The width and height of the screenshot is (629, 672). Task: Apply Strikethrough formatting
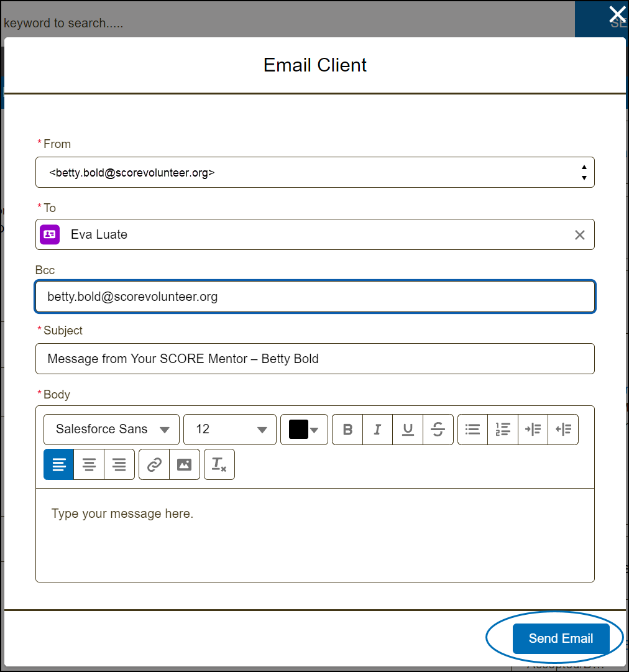(x=438, y=430)
